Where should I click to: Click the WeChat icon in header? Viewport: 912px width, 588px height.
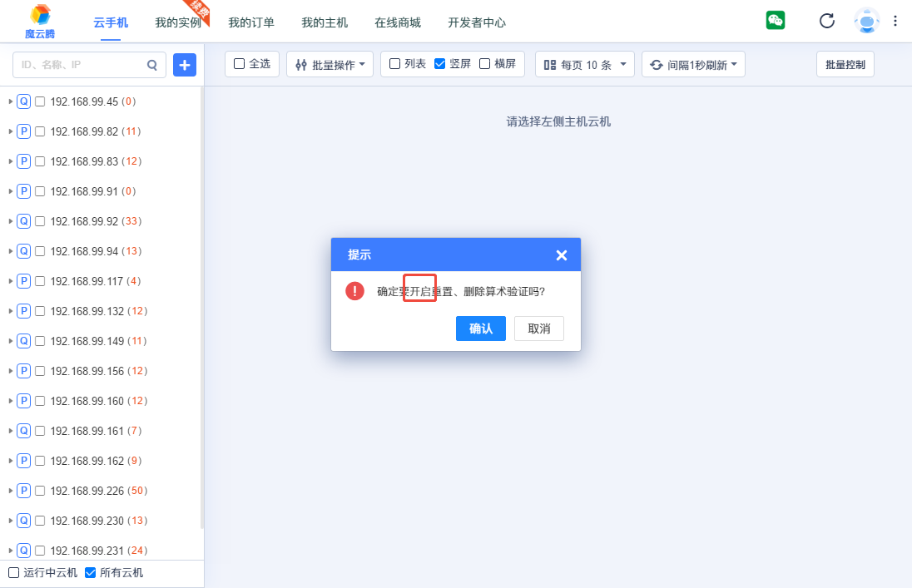pos(775,21)
